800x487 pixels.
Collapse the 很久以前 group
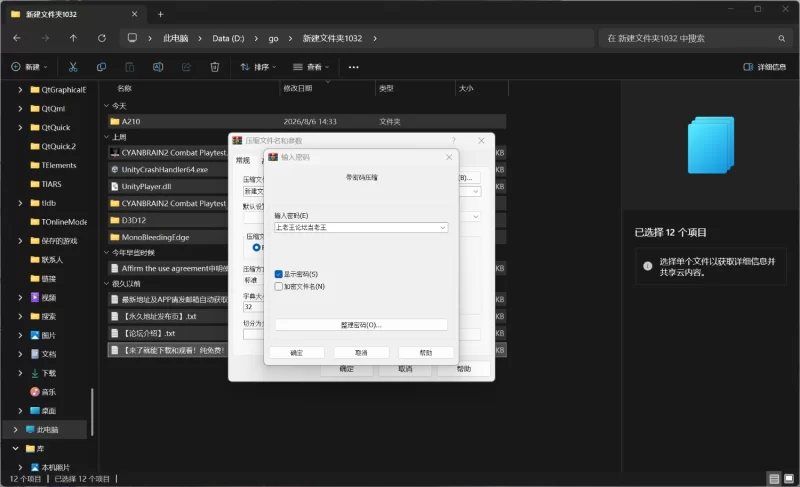click(x=107, y=284)
